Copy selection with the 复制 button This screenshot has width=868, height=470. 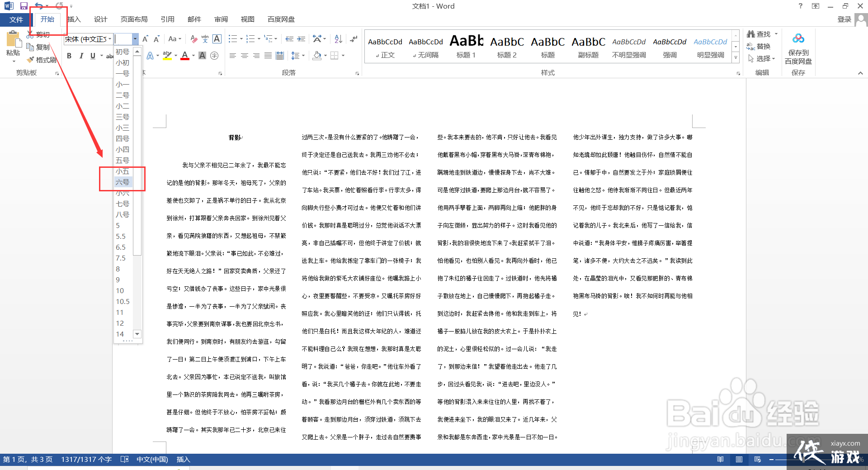point(38,47)
